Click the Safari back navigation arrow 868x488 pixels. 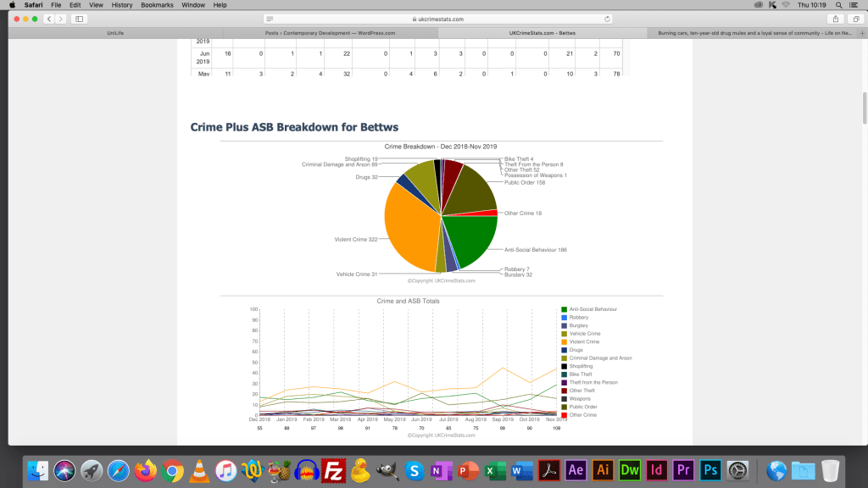click(48, 19)
